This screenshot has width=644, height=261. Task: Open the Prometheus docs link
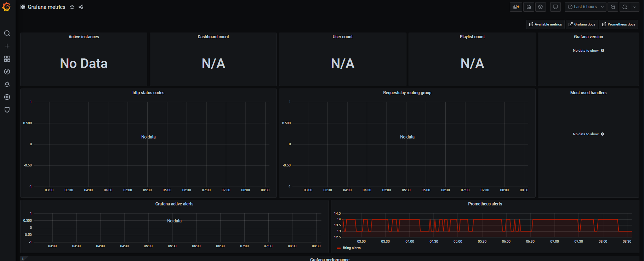pyautogui.click(x=619, y=24)
